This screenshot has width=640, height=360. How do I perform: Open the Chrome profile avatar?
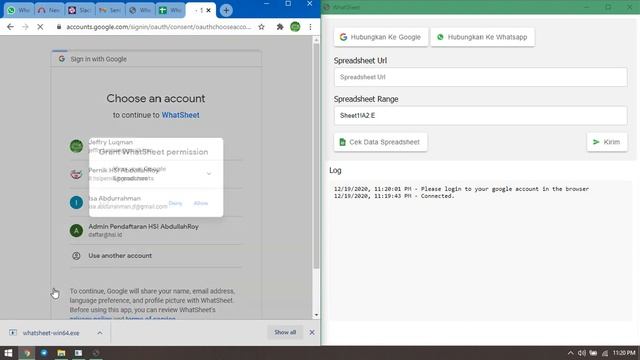click(x=295, y=27)
